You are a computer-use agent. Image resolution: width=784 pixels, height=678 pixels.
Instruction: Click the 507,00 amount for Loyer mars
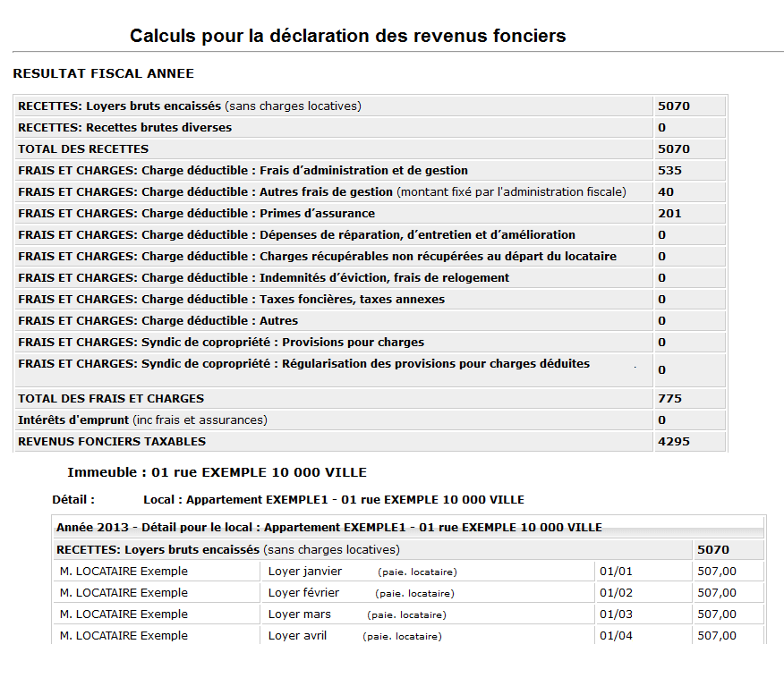point(717,614)
